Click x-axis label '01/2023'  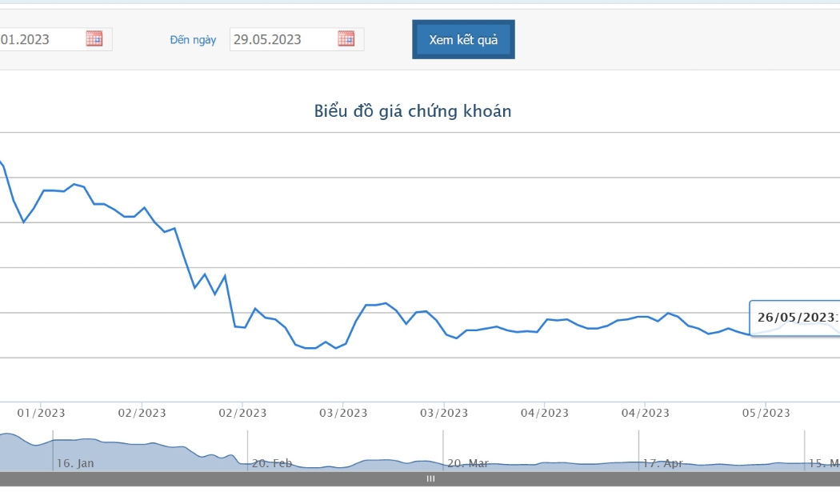42,413
